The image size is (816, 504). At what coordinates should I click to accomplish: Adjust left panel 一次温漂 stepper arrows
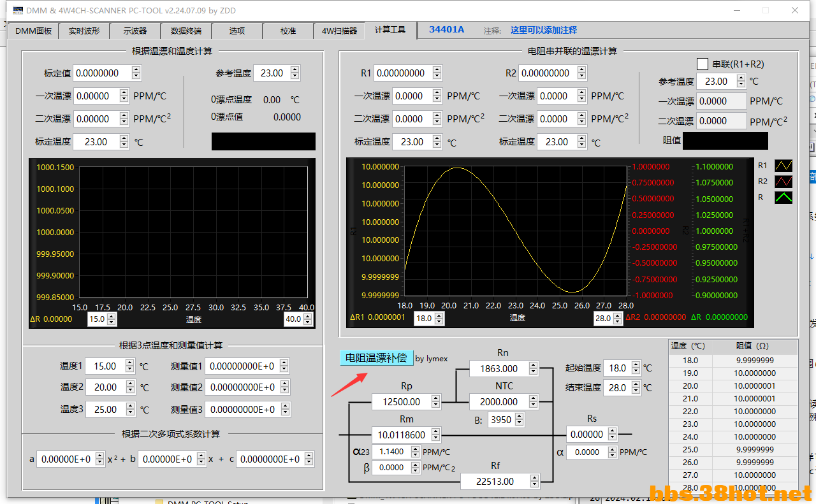click(x=124, y=96)
